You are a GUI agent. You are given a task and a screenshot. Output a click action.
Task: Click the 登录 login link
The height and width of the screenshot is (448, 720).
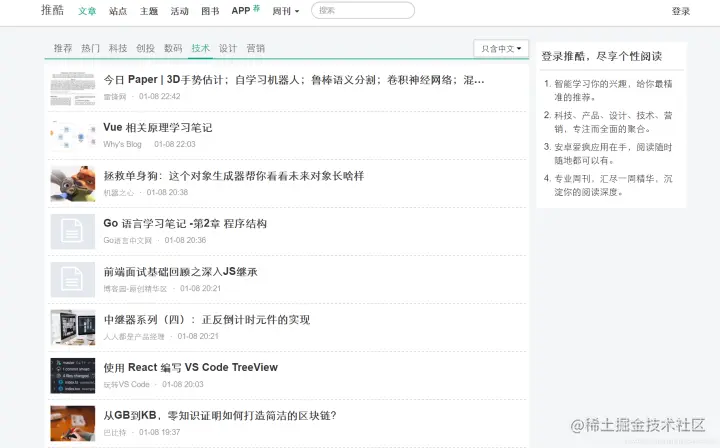click(681, 11)
